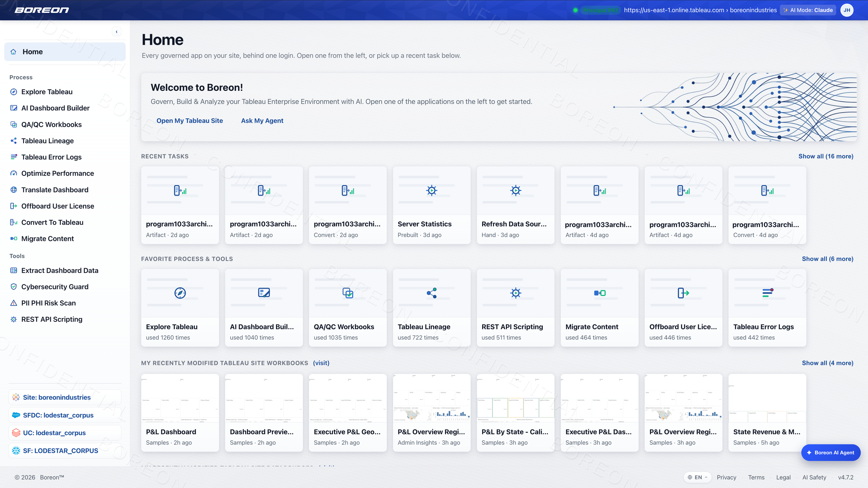
Task: Click the AI Dashboard Builder sidebar icon
Action: (x=14, y=108)
